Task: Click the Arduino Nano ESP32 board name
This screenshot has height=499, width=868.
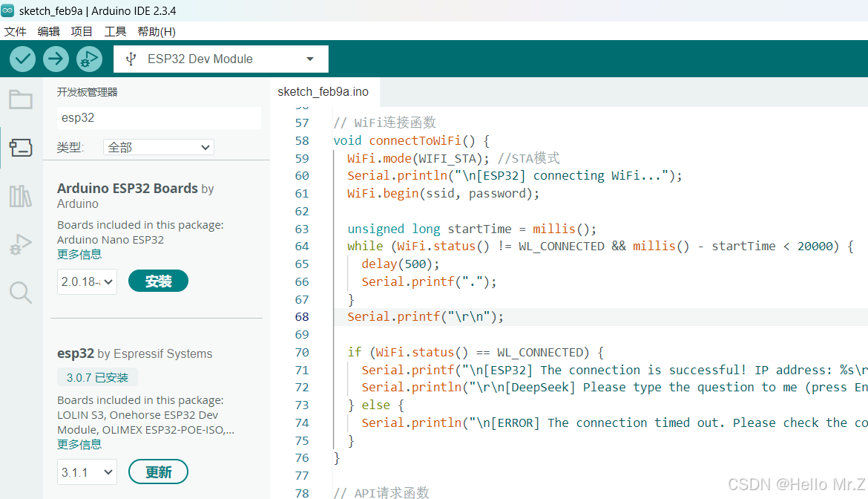Action: [110, 240]
